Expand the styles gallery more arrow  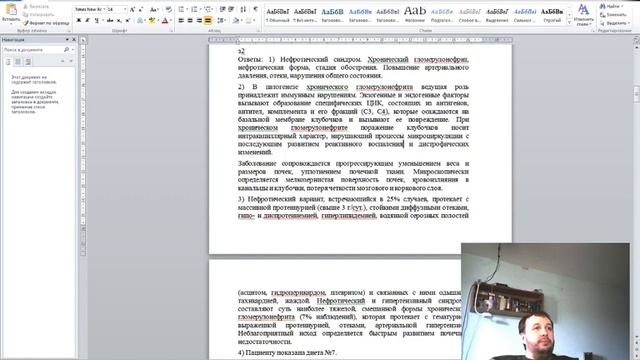[x=570, y=23]
